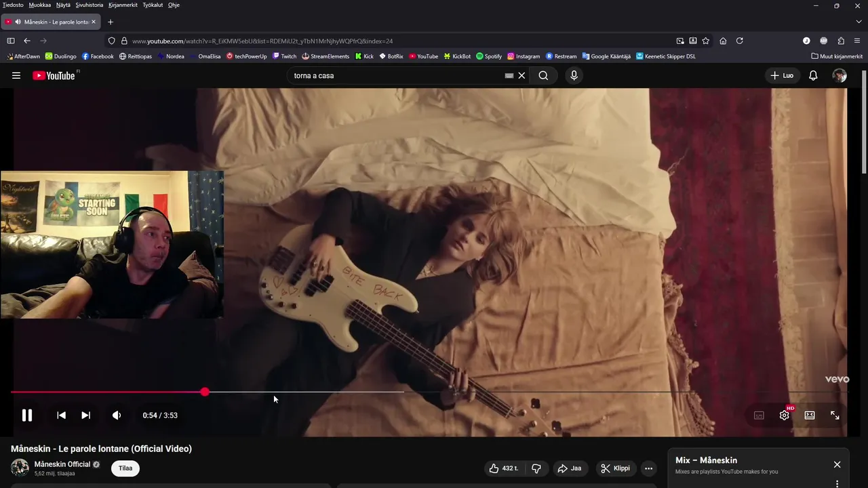Go back one page

pyautogui.click(x=27, y=41)
